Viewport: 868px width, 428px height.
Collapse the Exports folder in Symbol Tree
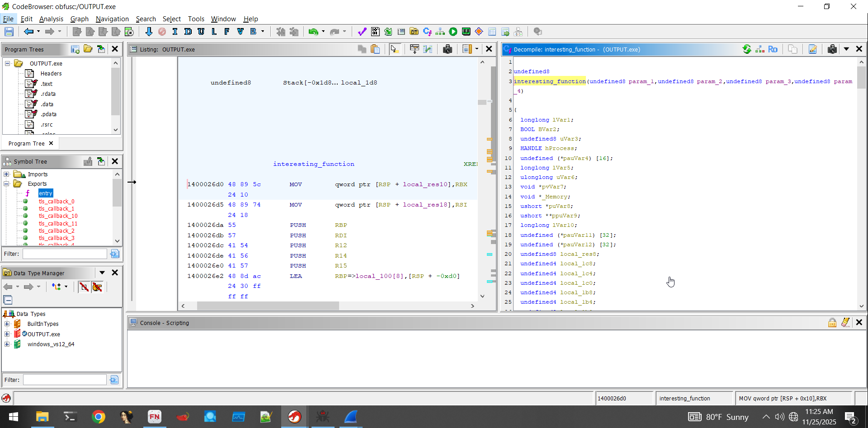coord(6,184)
